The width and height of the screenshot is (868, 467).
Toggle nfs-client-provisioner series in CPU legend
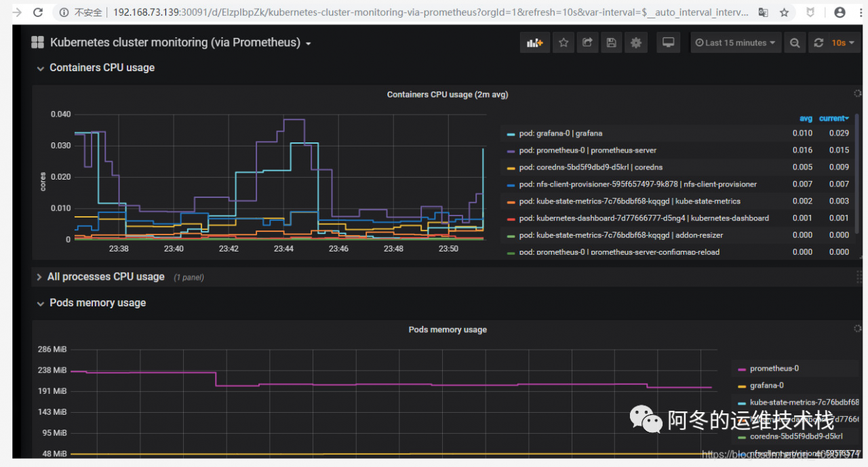[x=637, y=184]
